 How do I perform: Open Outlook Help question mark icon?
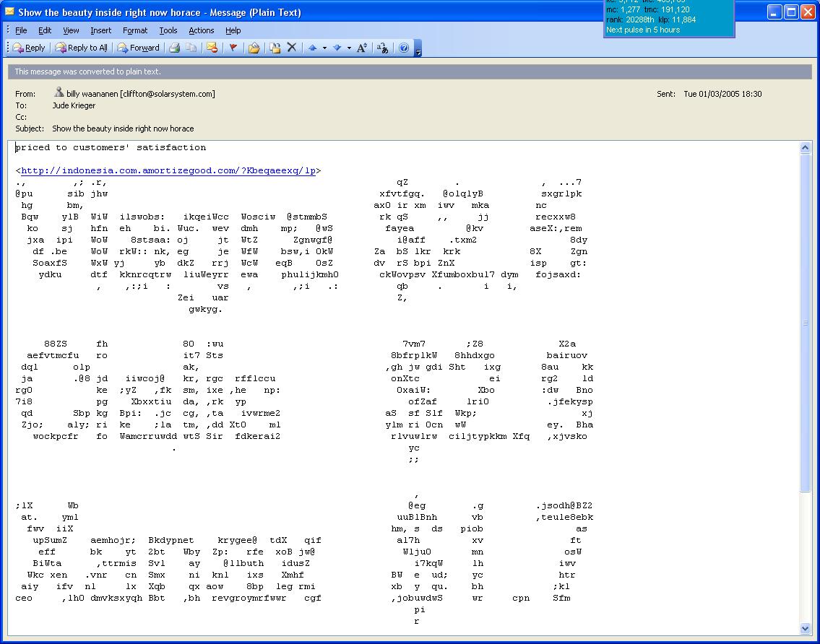(x=404, y=48)
